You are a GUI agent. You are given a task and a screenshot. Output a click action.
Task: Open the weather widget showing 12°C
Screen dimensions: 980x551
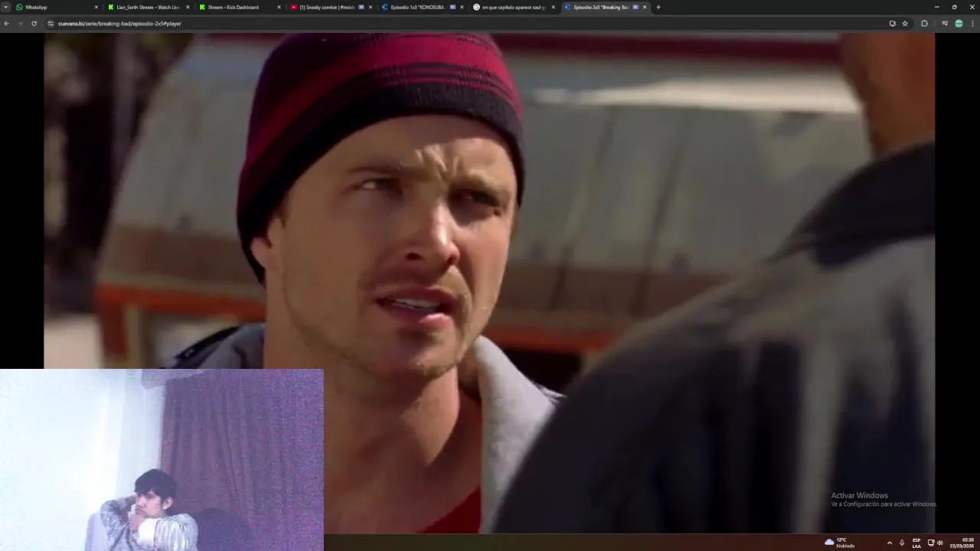tap(839, 543)
